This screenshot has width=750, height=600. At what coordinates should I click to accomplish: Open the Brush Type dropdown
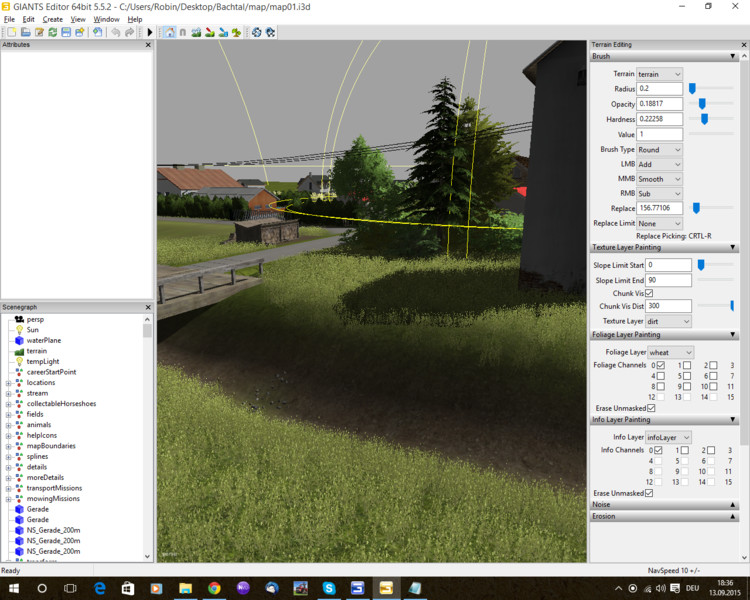pyautogui.click(x=659, y=149)
